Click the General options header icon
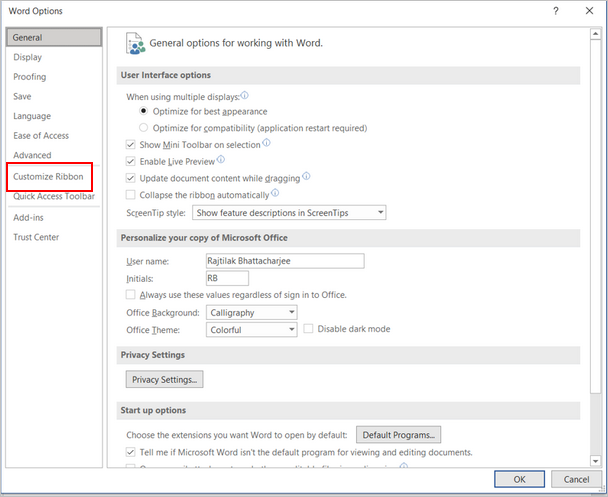Screen dimensions: 608x497 135,43
